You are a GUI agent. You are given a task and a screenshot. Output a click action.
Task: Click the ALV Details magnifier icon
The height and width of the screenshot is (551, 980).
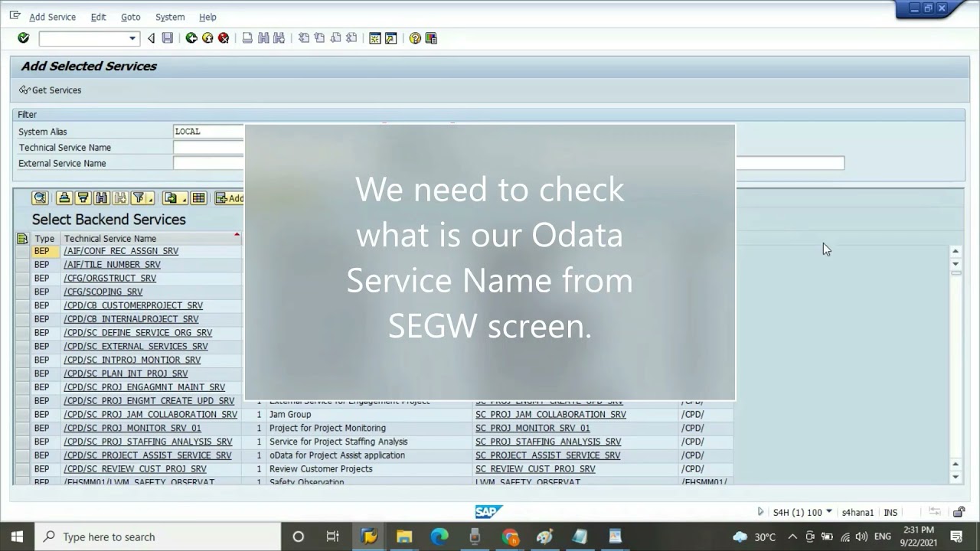coord(40,198)
